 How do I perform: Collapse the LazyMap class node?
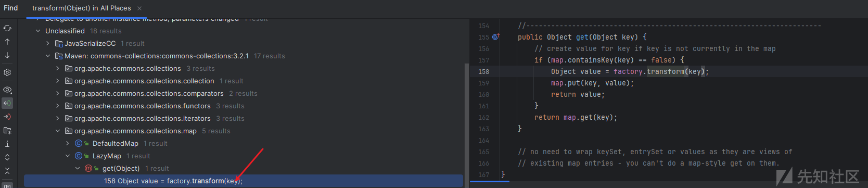point(68,156)
